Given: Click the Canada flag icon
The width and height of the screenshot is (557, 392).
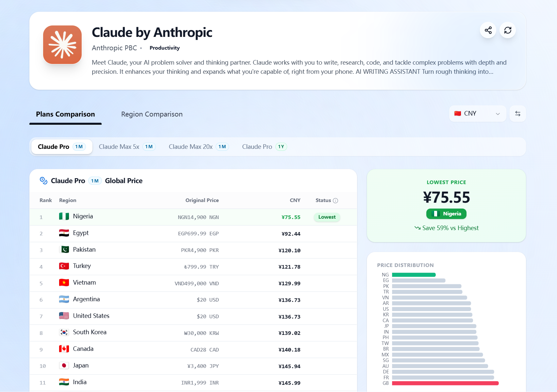Looking at the screenshot, I should (64, 349).
